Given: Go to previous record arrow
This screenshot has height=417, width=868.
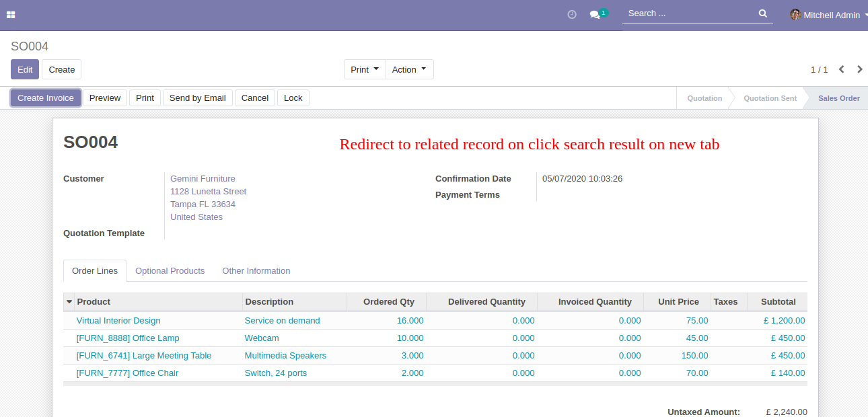Looking at the screenshot, I should (x=841, y=69).
